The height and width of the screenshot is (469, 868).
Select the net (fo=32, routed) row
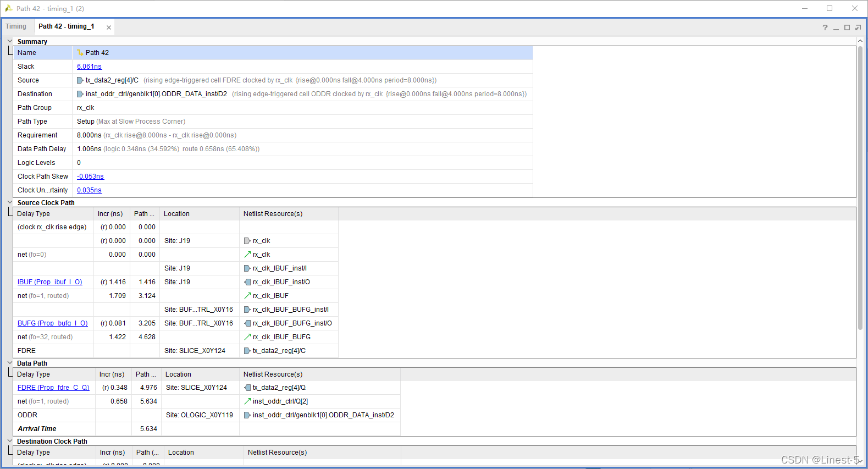point(176,337)
